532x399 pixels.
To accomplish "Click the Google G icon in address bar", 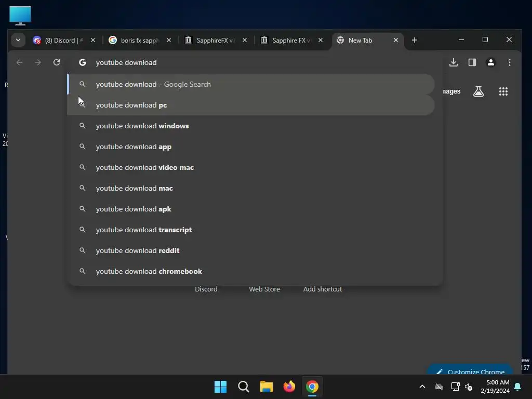I will [83, 62].
